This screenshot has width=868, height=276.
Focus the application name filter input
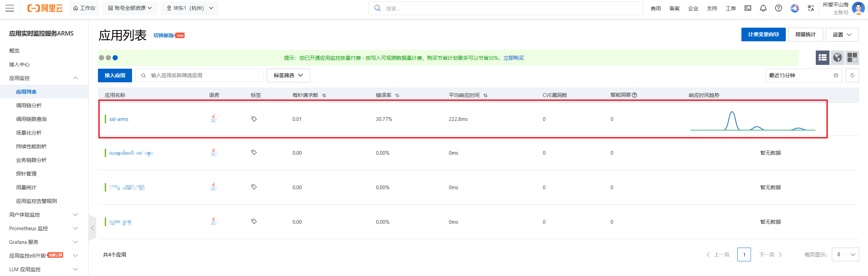pos(199,75)
